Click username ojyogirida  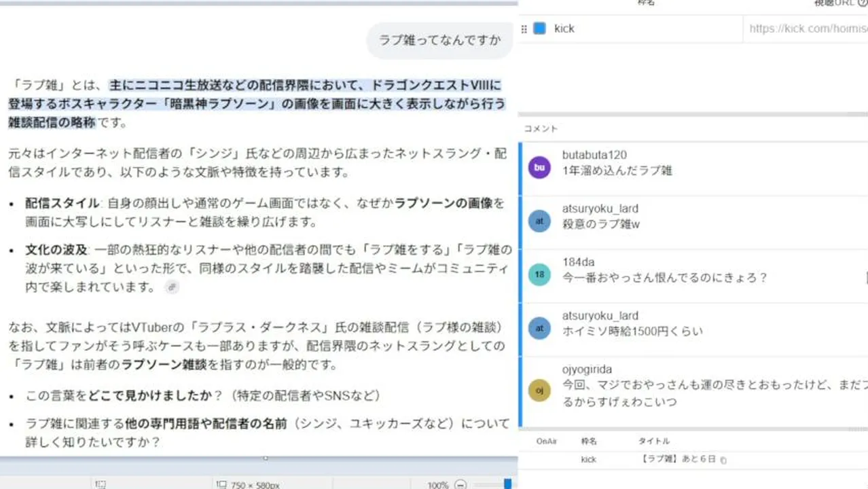coord(587,369)
